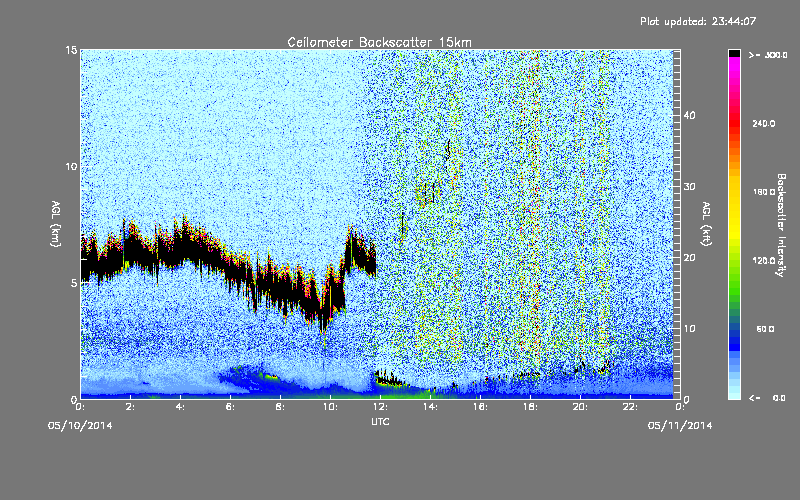Click the 10 km tick label on the left axis
This screenshot has width=800, height=500.
pos(71,167)
